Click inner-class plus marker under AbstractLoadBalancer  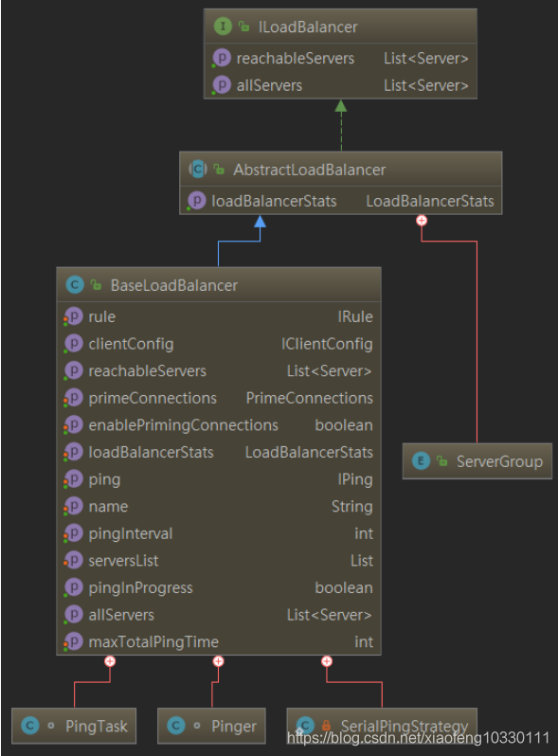422,221
